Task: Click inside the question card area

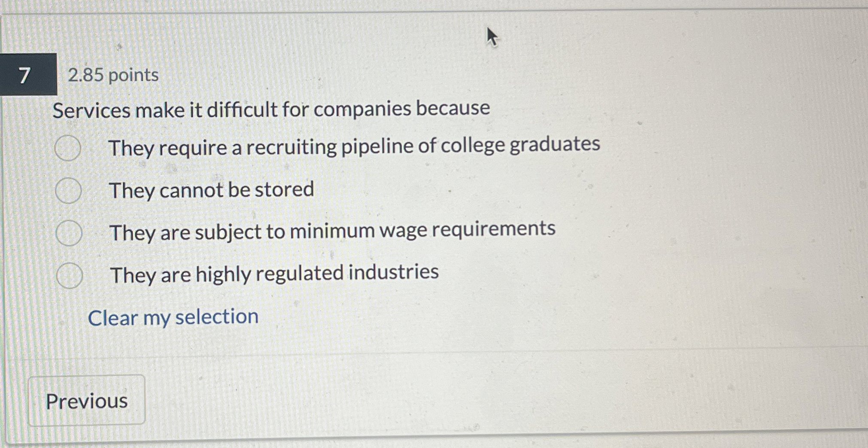Action: pyautogui.click(x=429, y=215)
